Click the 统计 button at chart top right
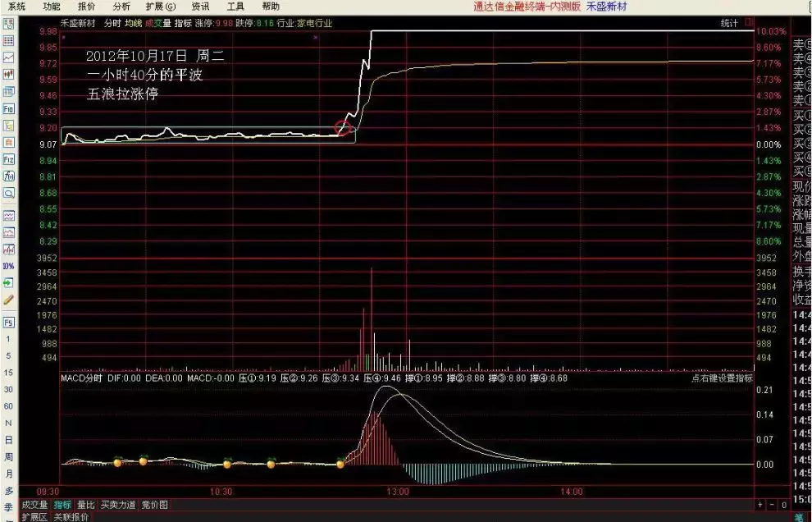Screen dimensions: 812x522 coord(729,23)
